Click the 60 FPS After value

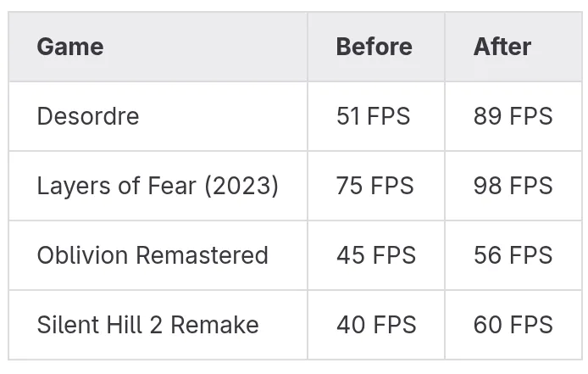click(513, 325)
